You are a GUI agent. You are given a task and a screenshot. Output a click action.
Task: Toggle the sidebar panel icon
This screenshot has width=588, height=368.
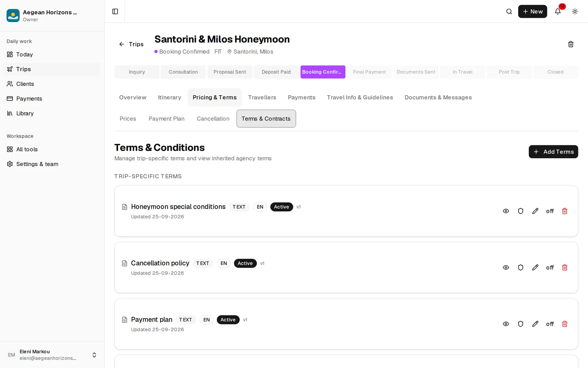(115, 11)
